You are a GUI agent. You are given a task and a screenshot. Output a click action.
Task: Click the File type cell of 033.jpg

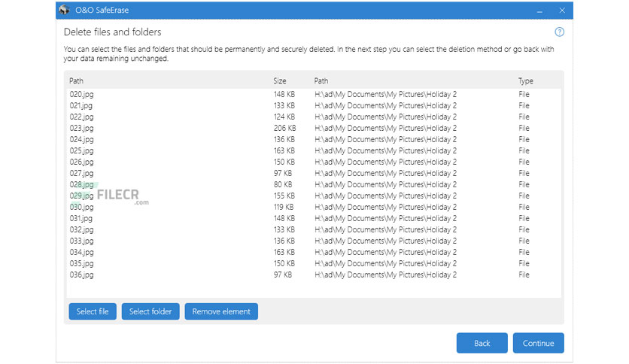click(x=524, y=241)
